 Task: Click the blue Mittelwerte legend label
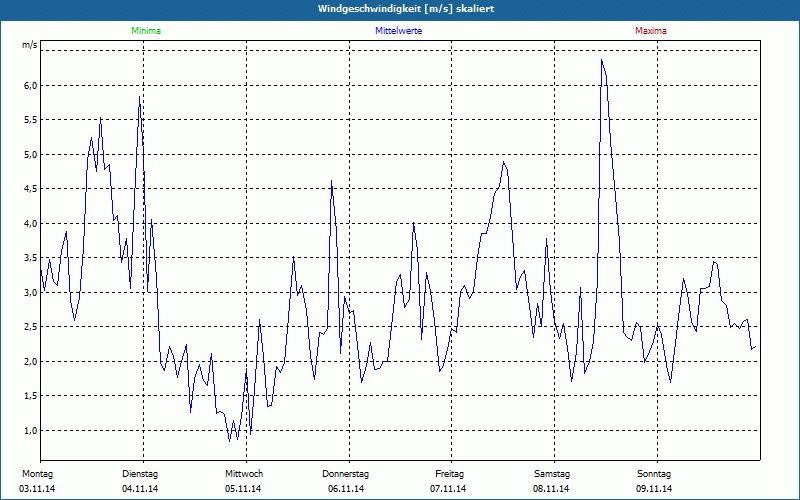click(x=398, y=31)
